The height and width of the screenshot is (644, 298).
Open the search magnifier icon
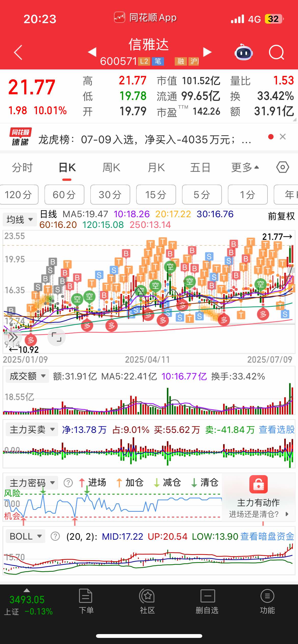tap(277, 52)
